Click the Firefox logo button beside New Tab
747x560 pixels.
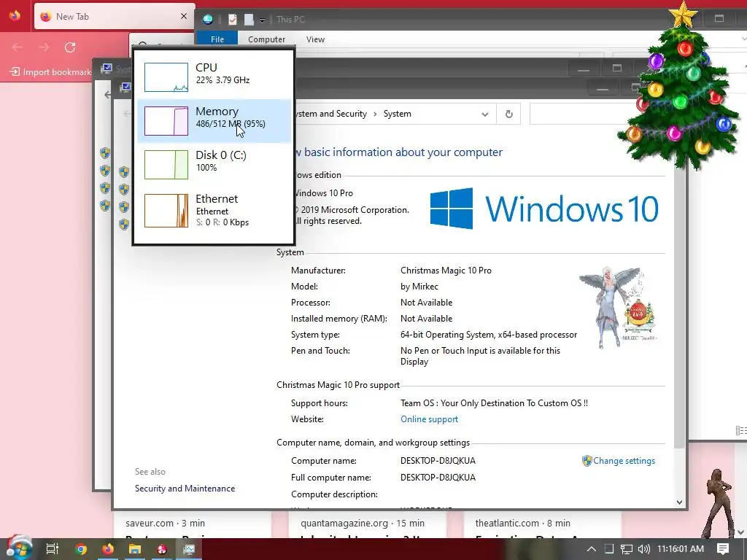tap(15, 16)
